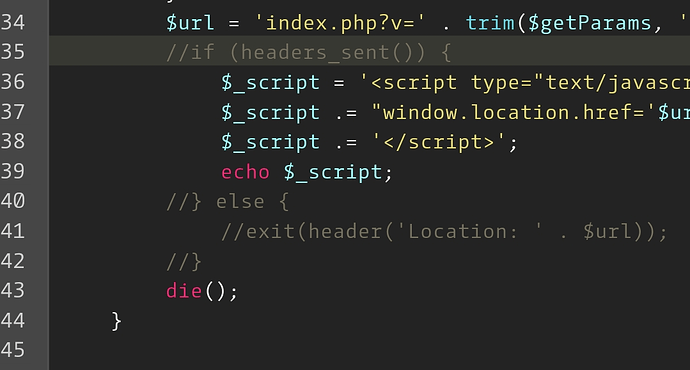The height and width of the screenshot is (370, 690).
Task: Click the '</script>' string literal
Action: click(440, 142)
